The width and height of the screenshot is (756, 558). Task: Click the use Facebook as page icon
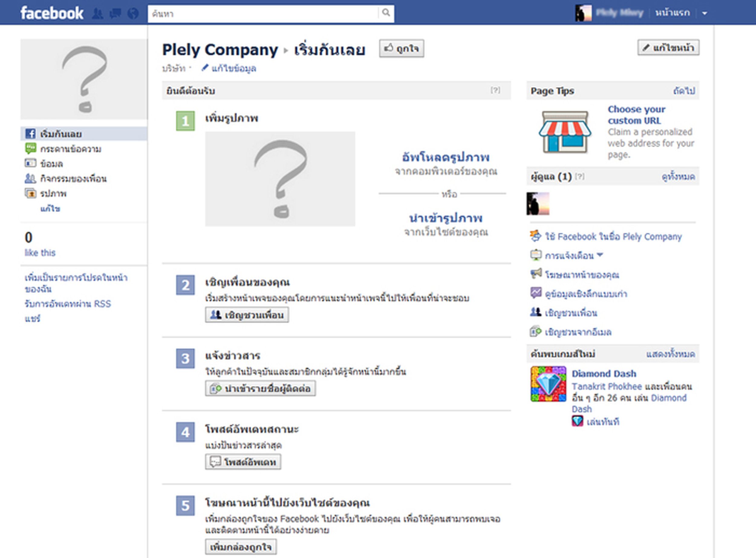[x=536, y=236]
